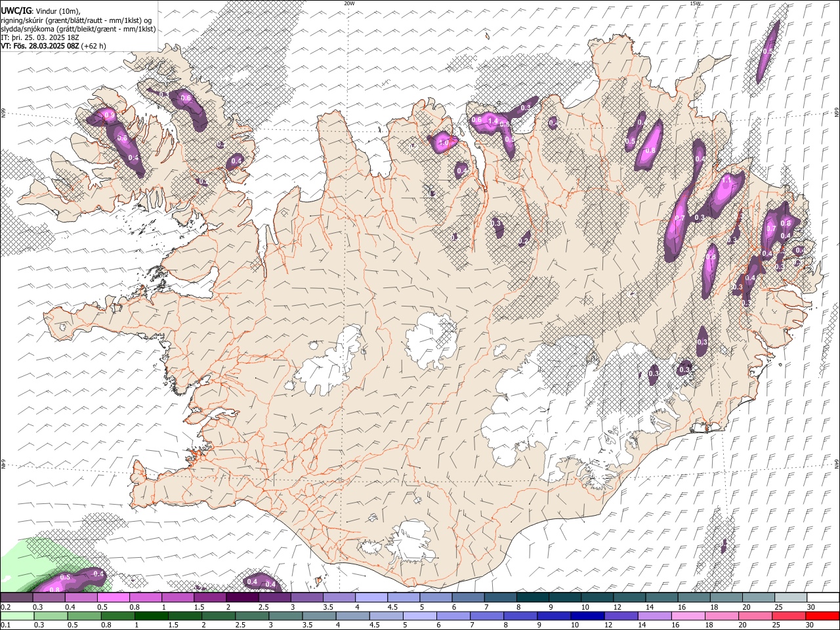Click lower legend swatch between 0.3 and 0.5
The width and height of the screenshot is (840, 630).
click(51, 616)
